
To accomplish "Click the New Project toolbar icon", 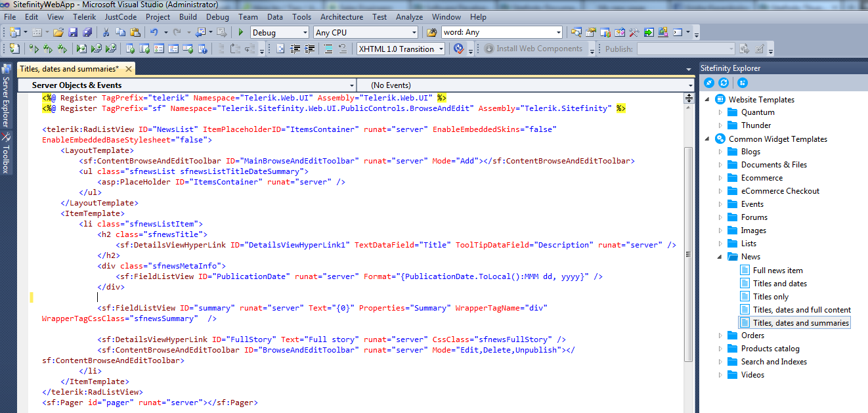I will coord(15,32).
